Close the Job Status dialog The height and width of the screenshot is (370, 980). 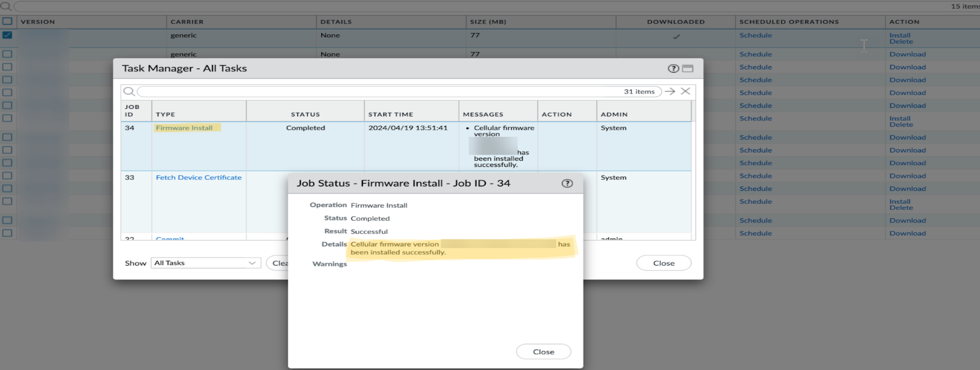(x=543, y=352)
